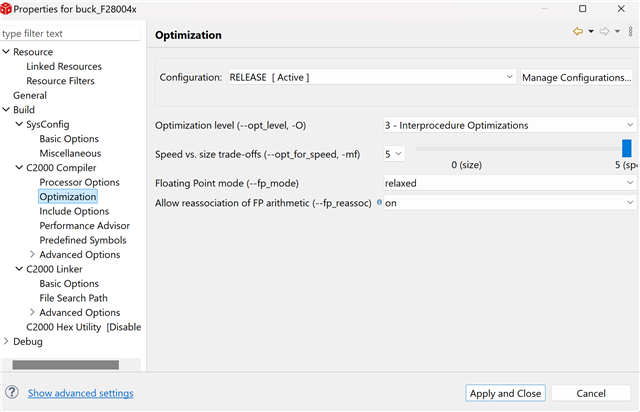Collapse the C2000 Compiler tree node
Screen dimensions: 640x412
pyautogui.click(x=19, y=168)
